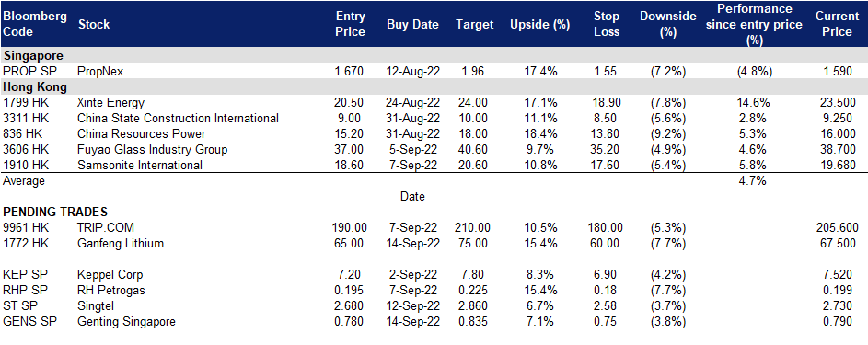Select the Buy Date column header

[x=412, y=24]
